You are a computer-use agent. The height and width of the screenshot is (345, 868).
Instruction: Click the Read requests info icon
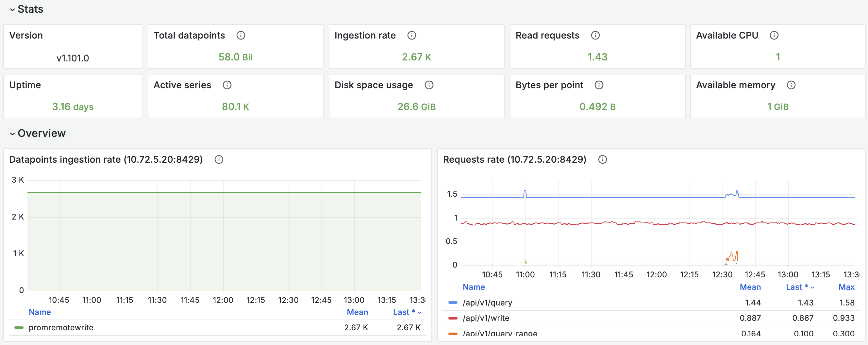pyautogui.click(x=595, y=35)
